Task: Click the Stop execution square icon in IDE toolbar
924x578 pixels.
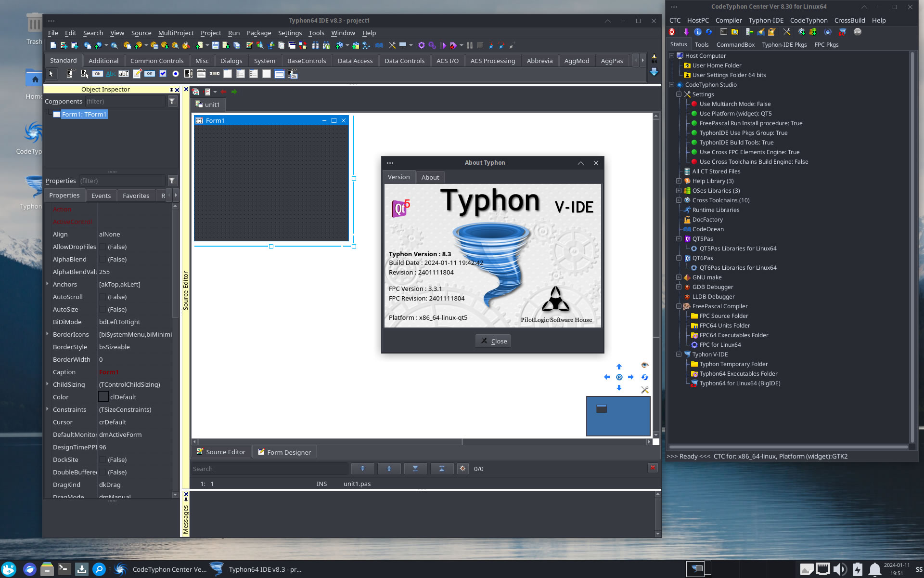Action: [480, 45]
